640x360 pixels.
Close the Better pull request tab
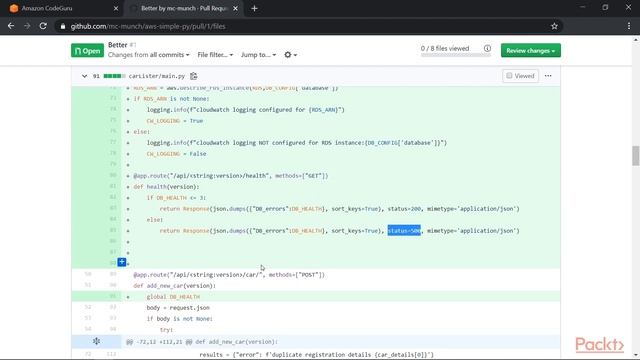(x=235, y=8)
